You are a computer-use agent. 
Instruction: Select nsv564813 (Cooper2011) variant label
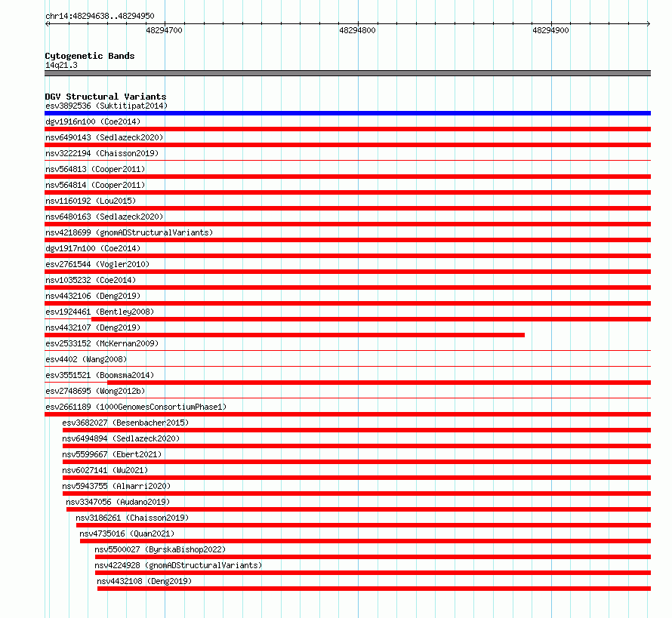(x=95, y=169)
